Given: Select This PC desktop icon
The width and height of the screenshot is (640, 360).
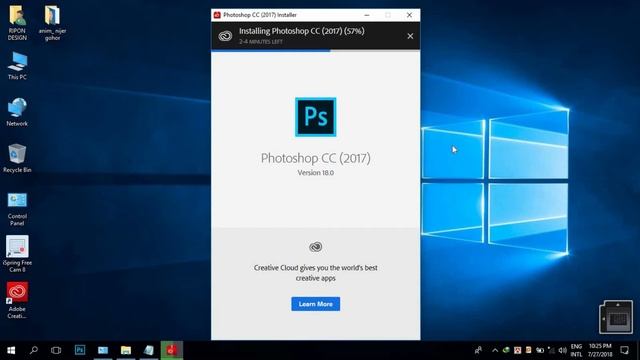Looking at the screenshot, I should pos(17,66).
